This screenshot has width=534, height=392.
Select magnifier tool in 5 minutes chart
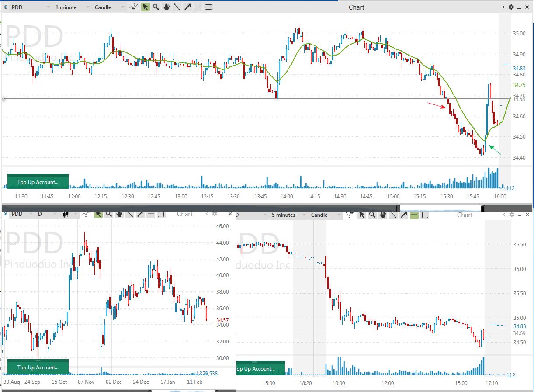pyautogui.click(x=372, y=215)
